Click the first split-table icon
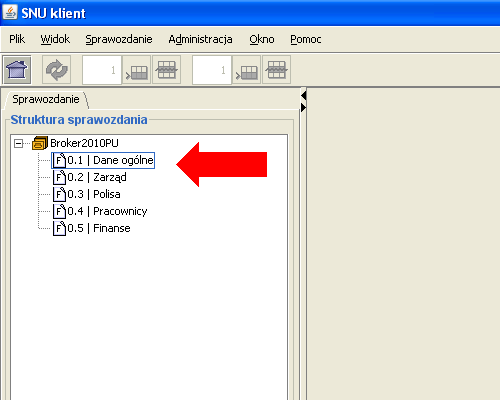Screen dimensions: 500x400 tap(167, 70)
